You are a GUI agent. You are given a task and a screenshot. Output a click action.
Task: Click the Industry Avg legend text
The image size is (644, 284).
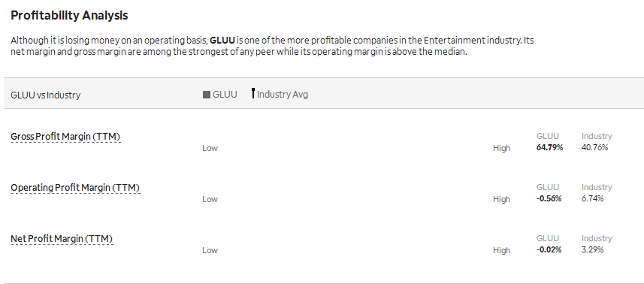pos(283,95)
